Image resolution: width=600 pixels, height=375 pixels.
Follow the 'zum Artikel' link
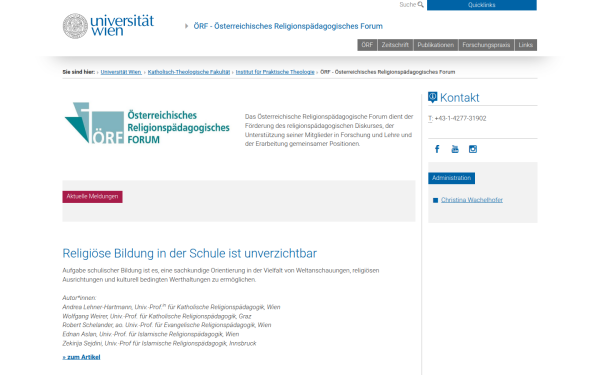coord(82,357)
